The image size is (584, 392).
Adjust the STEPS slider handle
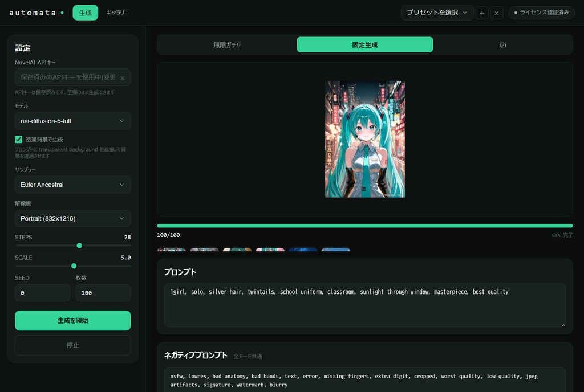pos(79,246)
